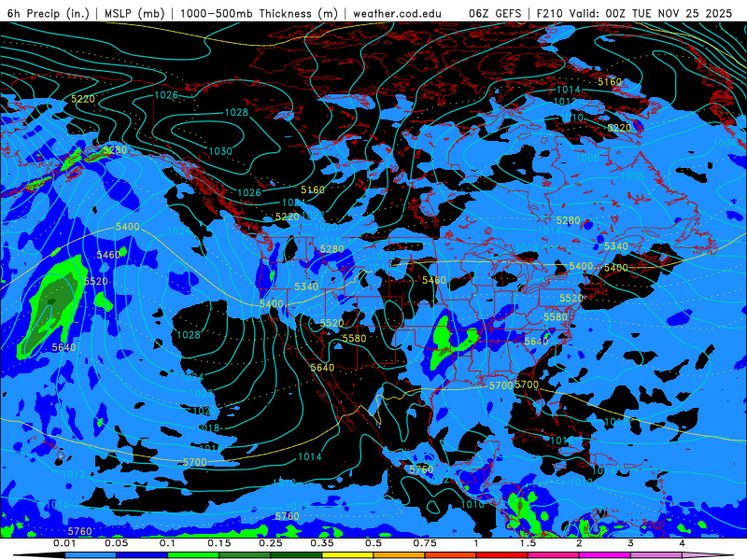747x560 pixels.
Task: Click the 0.01 legend value
Action: click(x=64, y=543)
